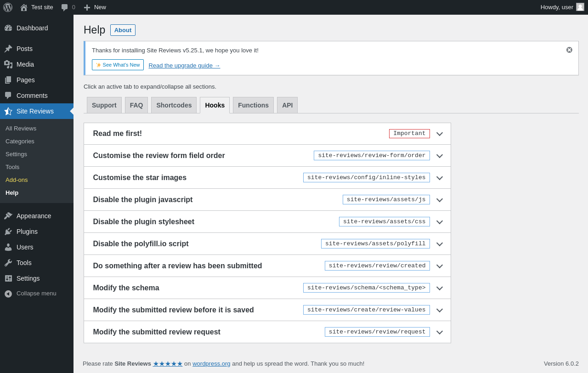Image resolution: width=588 pixels, height=373 pixels.
Task: Click the user avatar in admin bar
Action: point(580,7)
